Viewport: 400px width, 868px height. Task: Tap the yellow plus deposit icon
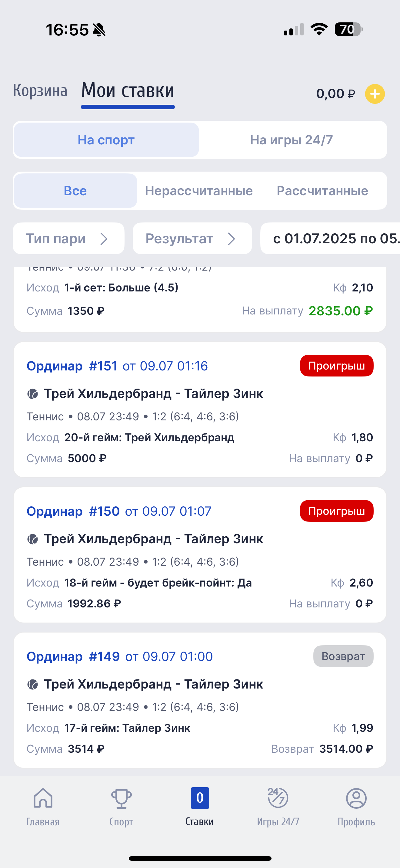(375, 94)
